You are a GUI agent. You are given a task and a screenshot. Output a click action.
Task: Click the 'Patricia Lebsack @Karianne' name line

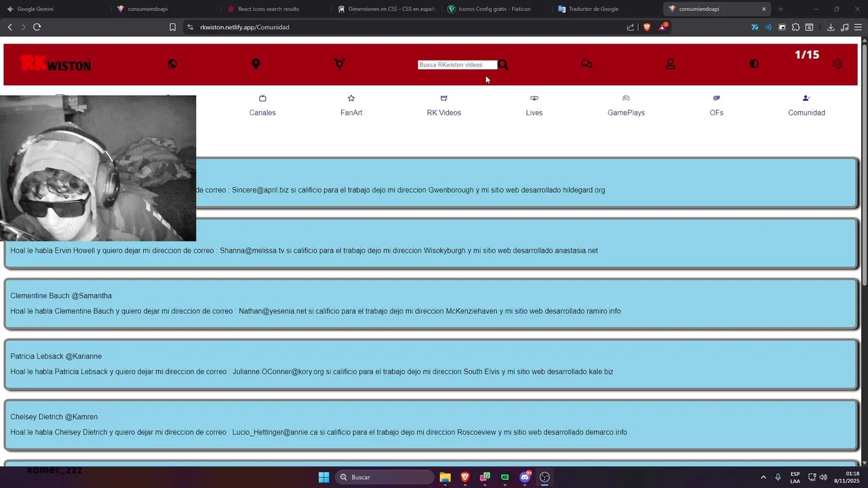point(56,357)
